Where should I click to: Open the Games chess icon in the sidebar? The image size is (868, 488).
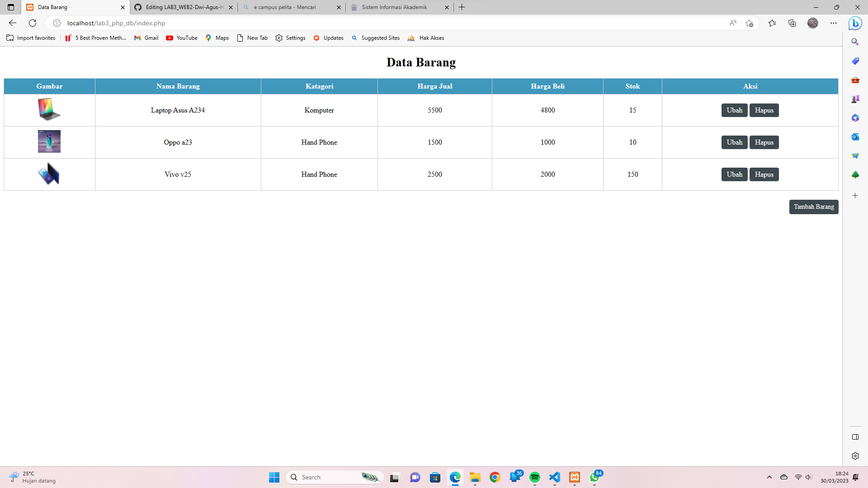pyautogui.click(x=855, y=99)
